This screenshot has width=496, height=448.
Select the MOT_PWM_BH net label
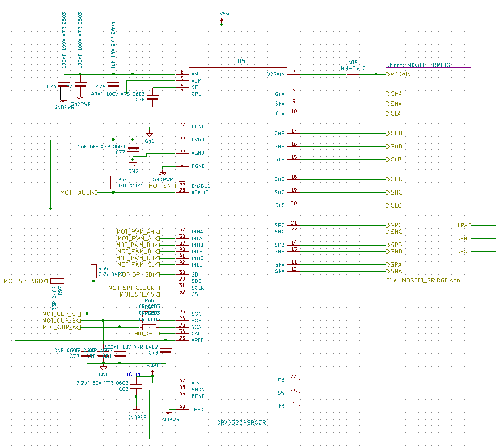[x=138, y=245]
